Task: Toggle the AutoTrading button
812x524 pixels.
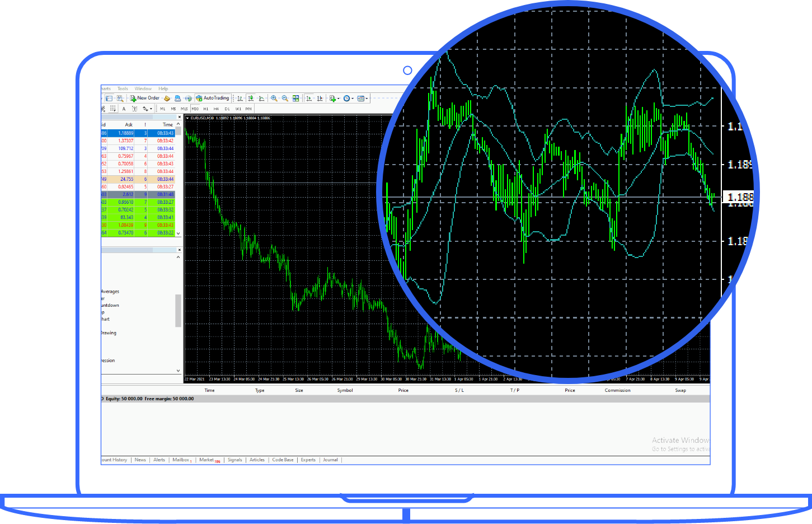Action: click(x=212, y=98)
